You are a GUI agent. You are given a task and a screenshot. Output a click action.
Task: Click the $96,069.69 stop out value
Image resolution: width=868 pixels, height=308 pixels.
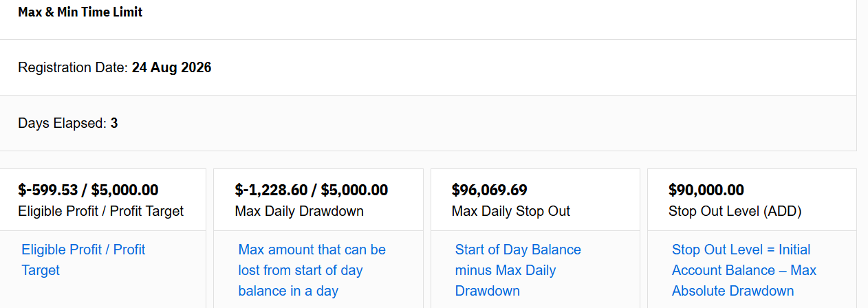490,190
